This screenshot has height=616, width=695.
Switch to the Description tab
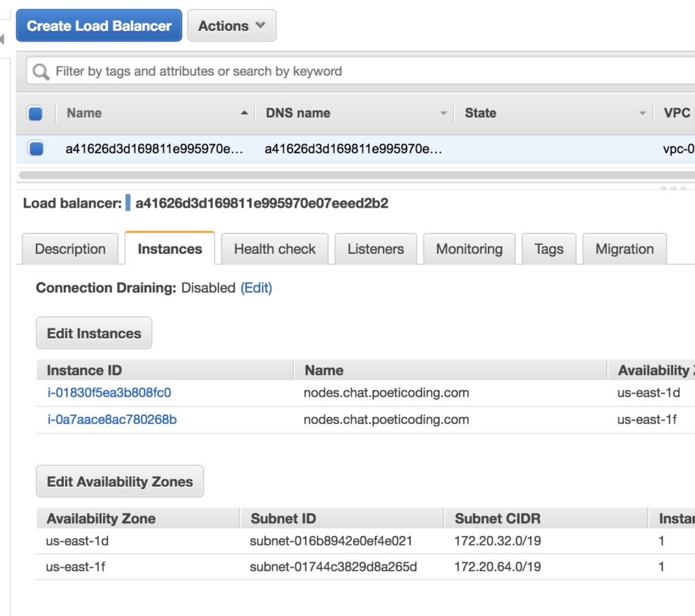[x=70, y=249]
